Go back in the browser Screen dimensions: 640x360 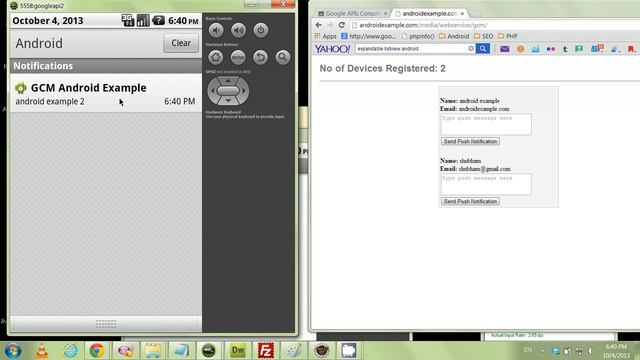pos(319,25)
